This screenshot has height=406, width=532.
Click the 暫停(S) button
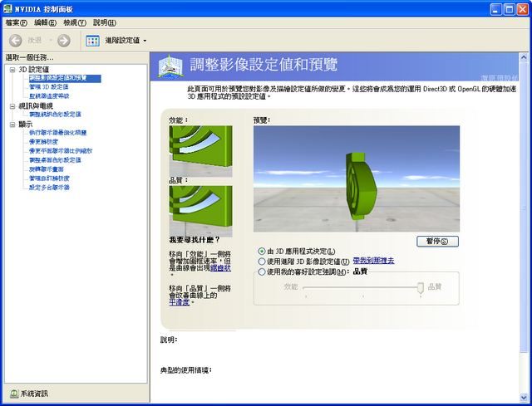click(437, 242)
